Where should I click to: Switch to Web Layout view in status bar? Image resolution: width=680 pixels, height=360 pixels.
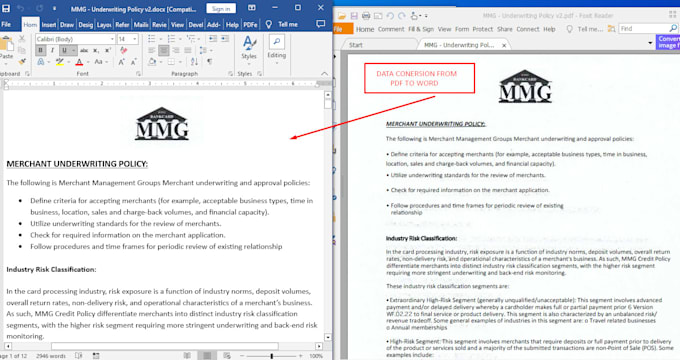[x=227, y=356]
